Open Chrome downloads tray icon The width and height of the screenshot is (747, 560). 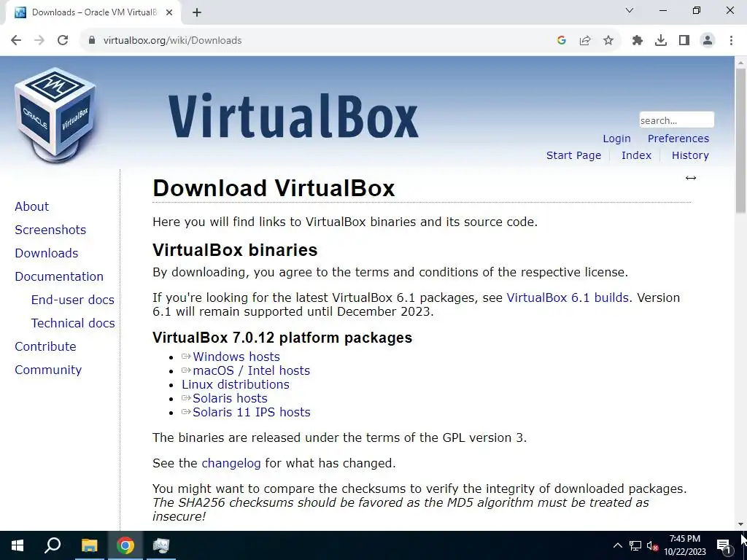coord(661,41)
